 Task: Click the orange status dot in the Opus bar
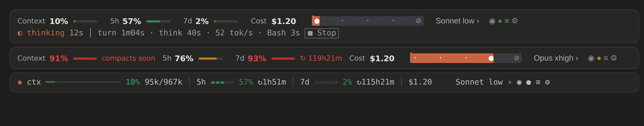coord(599,58)
